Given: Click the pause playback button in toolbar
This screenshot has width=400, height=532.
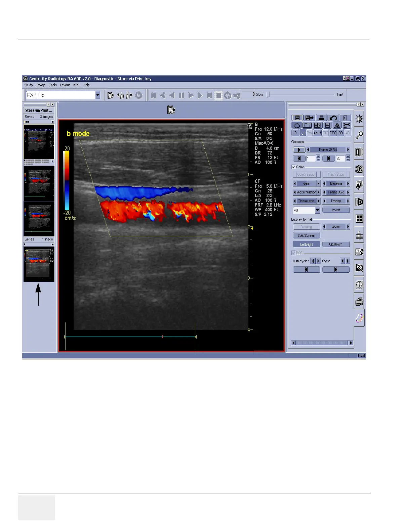Looking at the screenshot, I should tap(182, 95).
